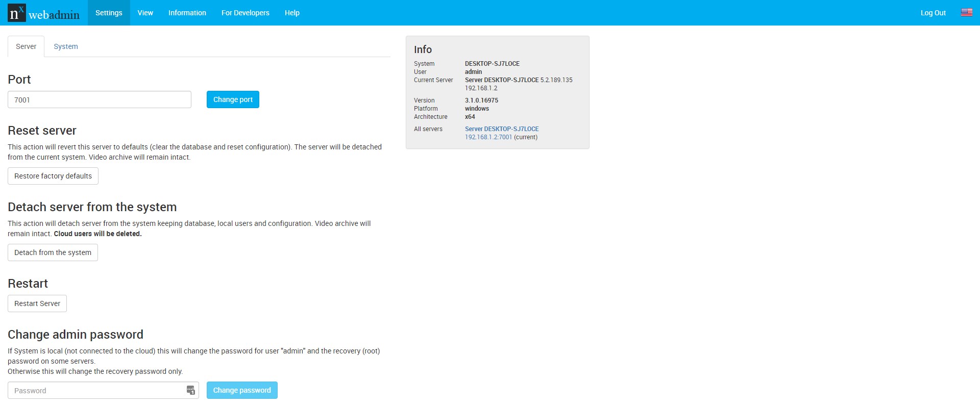Focus the Password input field
Image resolution: width=980 pixels, height=406 pixels.
(x=103, y=390)
